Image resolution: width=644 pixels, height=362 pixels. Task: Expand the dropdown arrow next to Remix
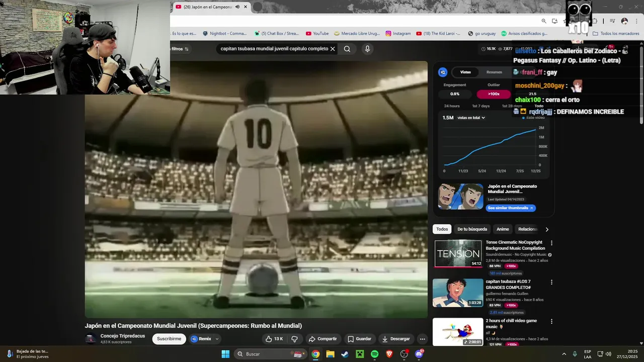[217, 339]
